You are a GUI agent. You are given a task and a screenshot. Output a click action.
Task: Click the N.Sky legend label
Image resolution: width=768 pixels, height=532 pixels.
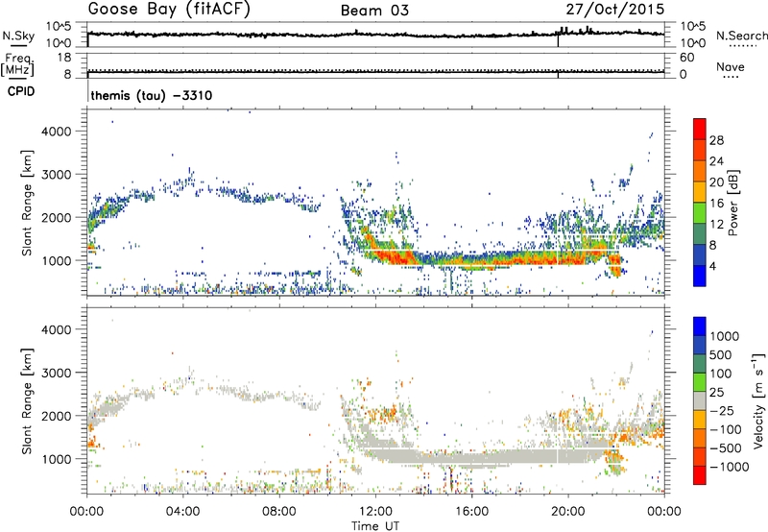[x=18, y=36]
